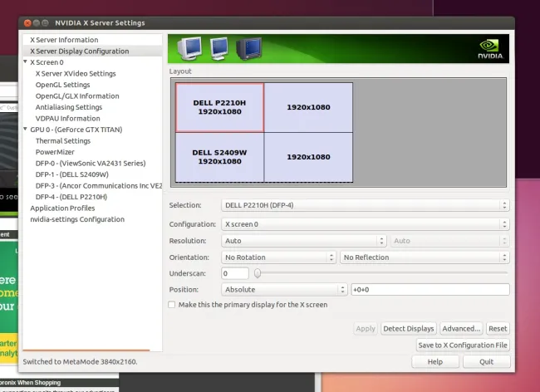This screenshot has width=540, height=392.
Task: Collapse the GPU 0 GeForce GTX TITAN node
Action: (25, 129)
